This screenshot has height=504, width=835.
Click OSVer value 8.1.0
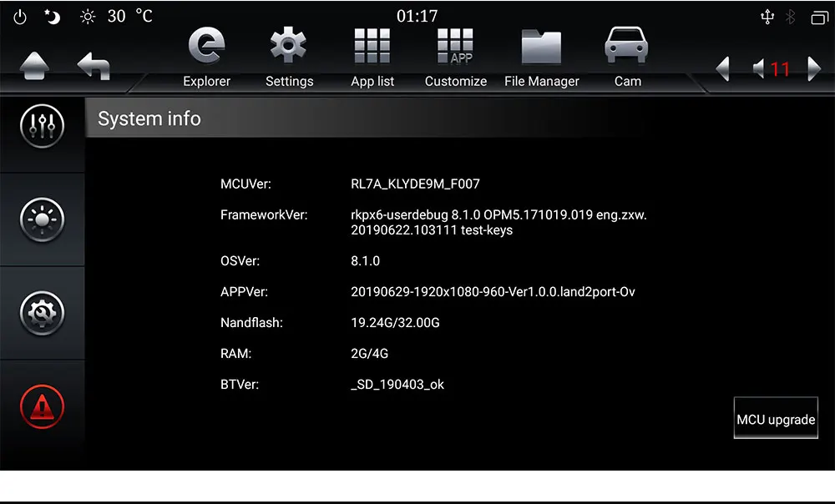pyautogui.click(x=366, y=261)
